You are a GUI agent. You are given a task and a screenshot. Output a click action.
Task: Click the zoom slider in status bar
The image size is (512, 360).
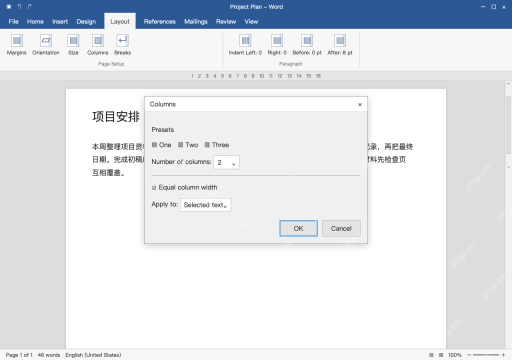coord(486,355)
